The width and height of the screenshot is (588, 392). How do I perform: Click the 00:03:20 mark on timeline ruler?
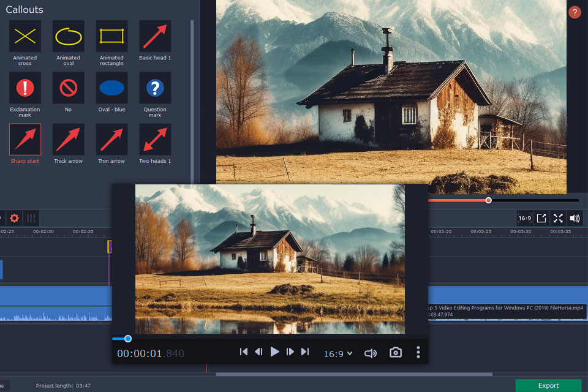(441, 232)
